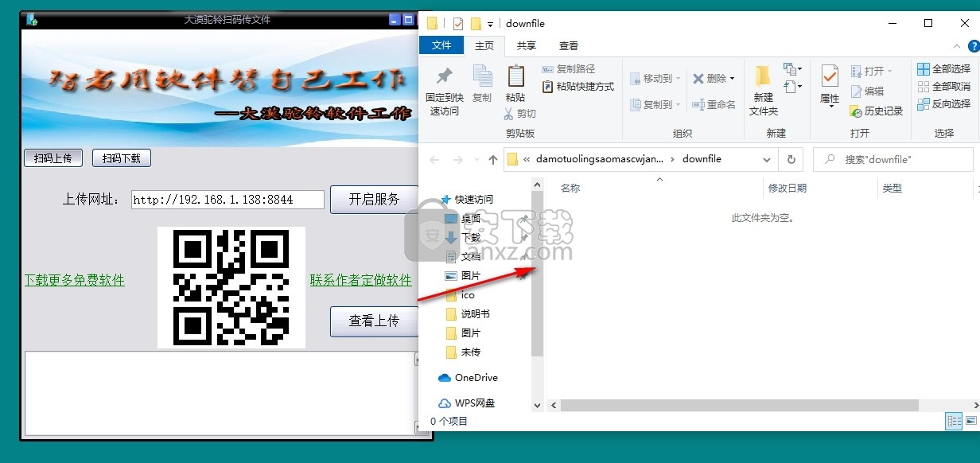Screen dimensions: 980x463
Task: Click the 重命名 rename icon
Action: coord(698,104)
